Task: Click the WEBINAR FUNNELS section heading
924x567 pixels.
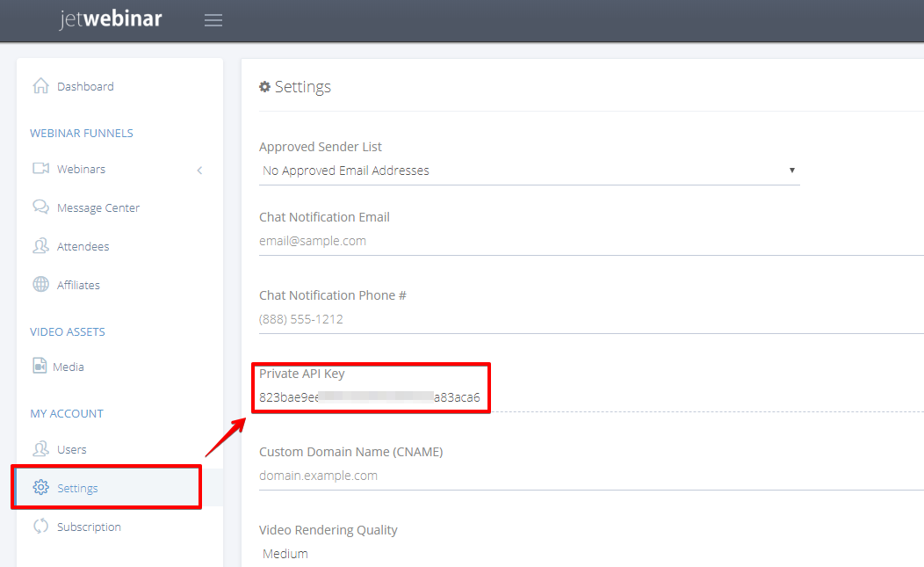Action: tap(82, 134)
